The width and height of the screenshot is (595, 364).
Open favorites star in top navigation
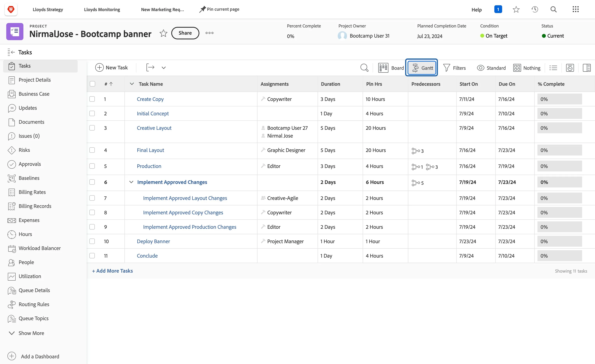[x=516, y=9]
